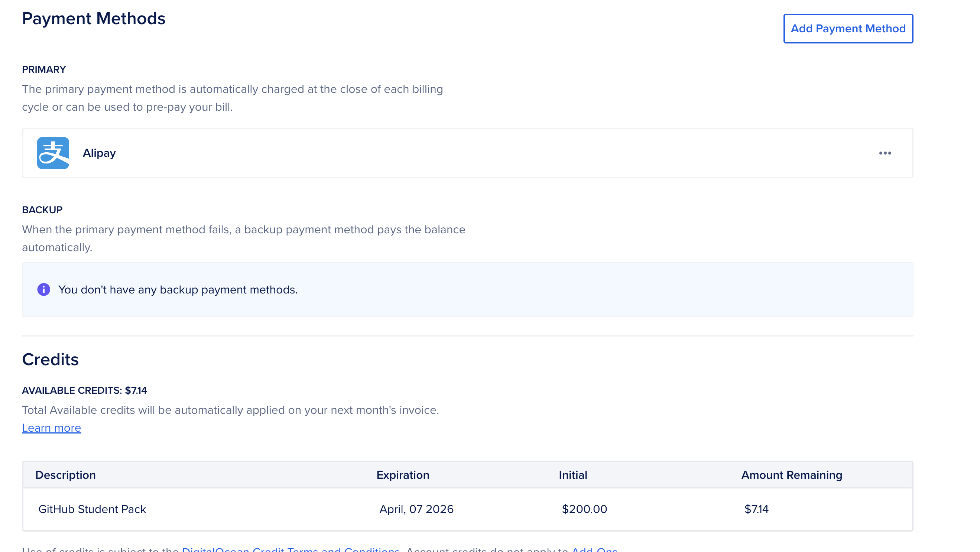Click the Amount Remaining column header
The height and width of the screenshot is (552, 980).
[791, 475]
